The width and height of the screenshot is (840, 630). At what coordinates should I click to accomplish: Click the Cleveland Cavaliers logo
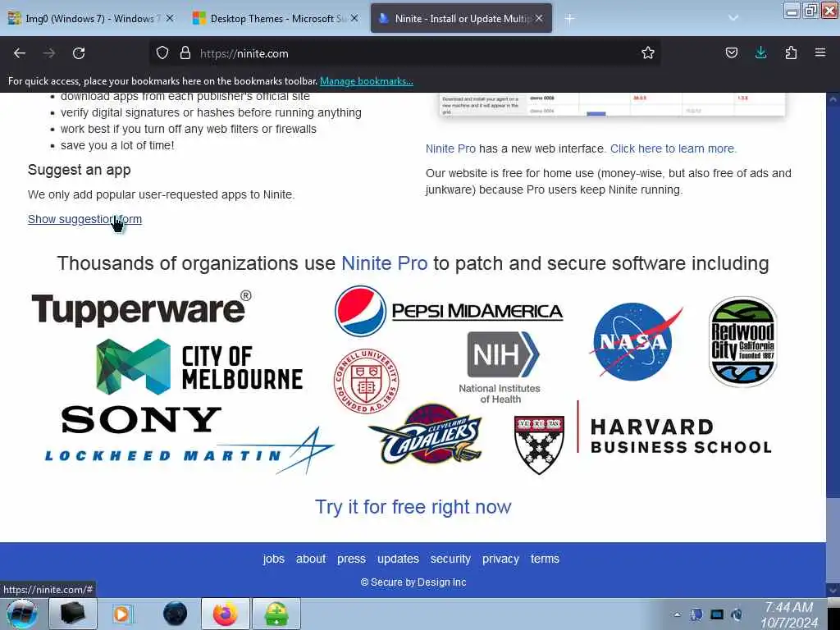[x=426, y=434]
